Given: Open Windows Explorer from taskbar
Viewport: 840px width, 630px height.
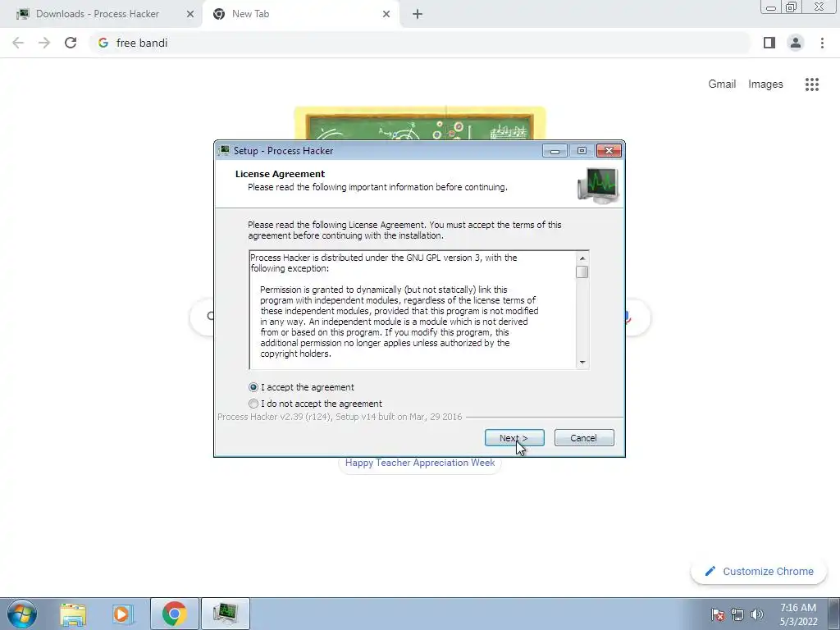Looking at the screenshot, I should [x=73, y=614].
